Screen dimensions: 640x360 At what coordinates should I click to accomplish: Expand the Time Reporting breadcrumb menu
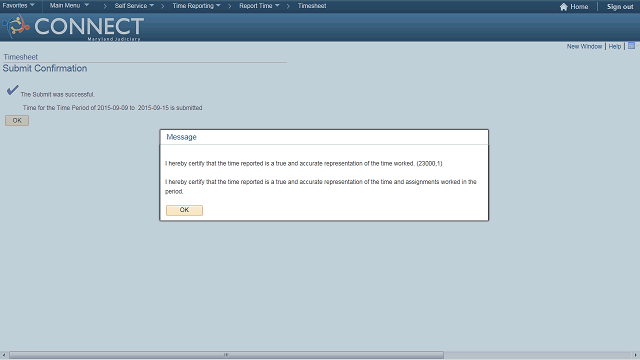[x=196, y=6]
